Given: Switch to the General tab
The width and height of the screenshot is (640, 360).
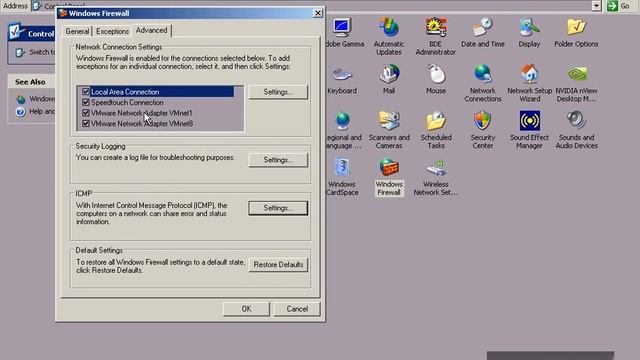Looking at the screenshot, I should (77, 31).
